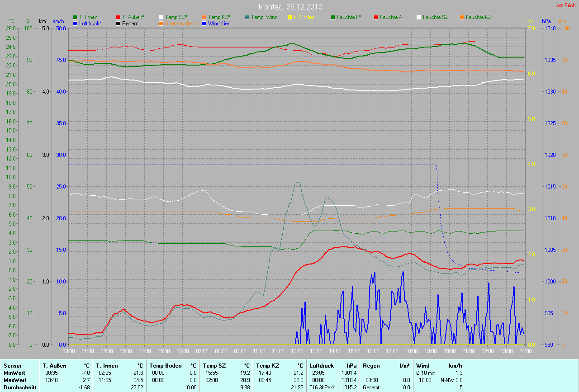
Task: Click the blue Luftdruck legend square
Action: [76, 23]
